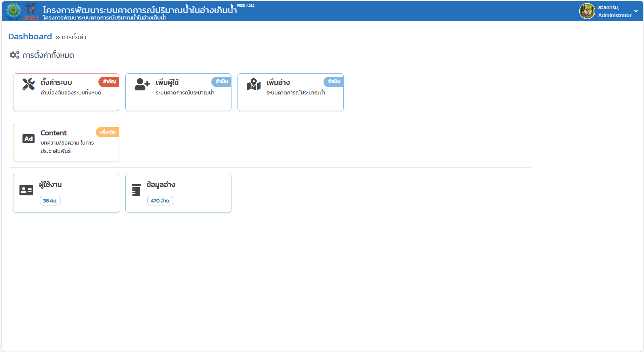Click the orange เพิ่มเติม badge on Content

coord(108,132)
